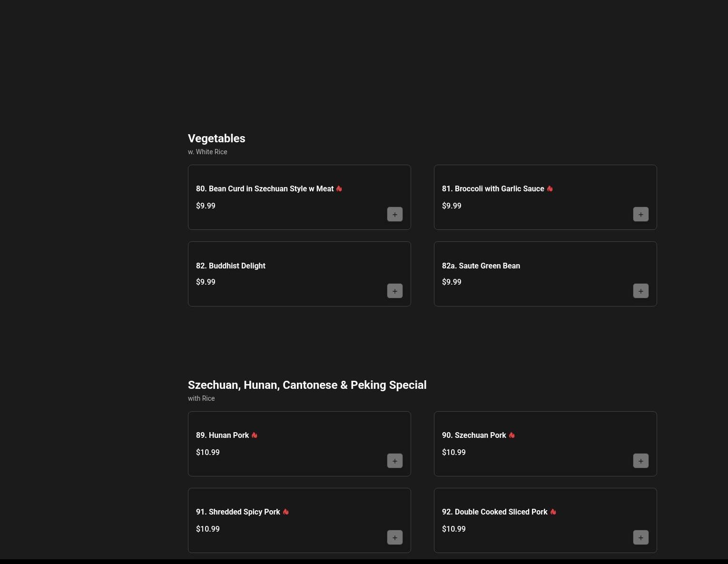Click the spicy flame icon by Hunan Pork

[255, 435]
